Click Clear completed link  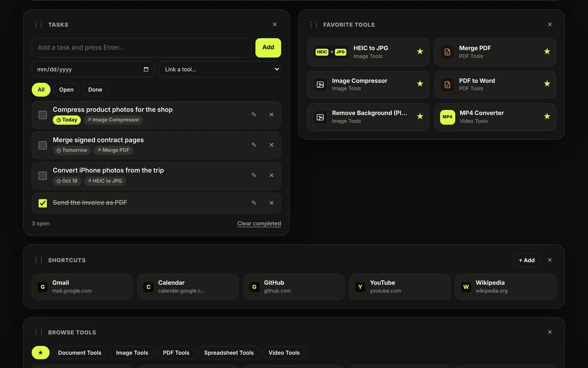pos(259,224)
